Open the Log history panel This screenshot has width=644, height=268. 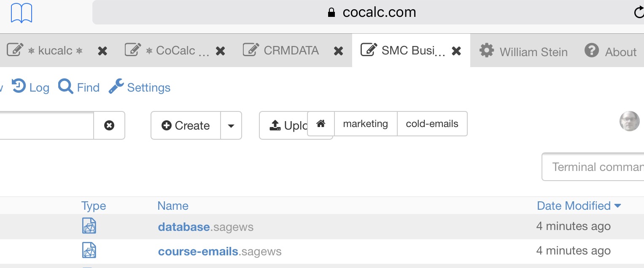30,87
